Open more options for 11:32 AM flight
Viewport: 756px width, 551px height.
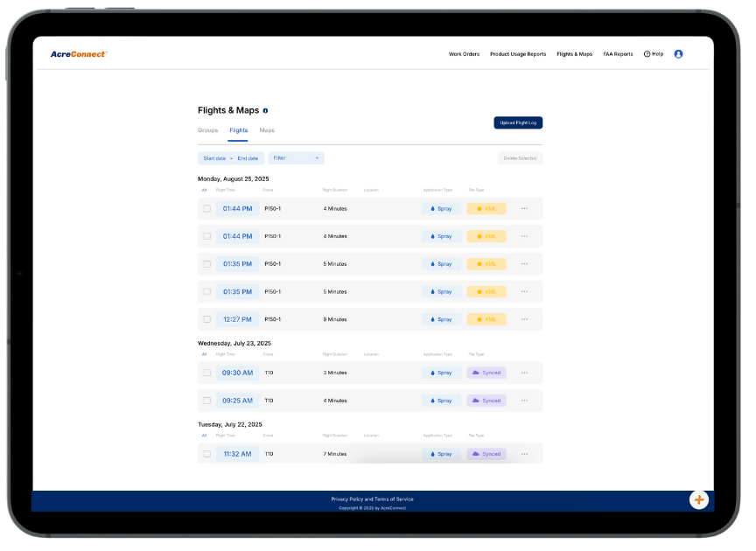point(524,454)
